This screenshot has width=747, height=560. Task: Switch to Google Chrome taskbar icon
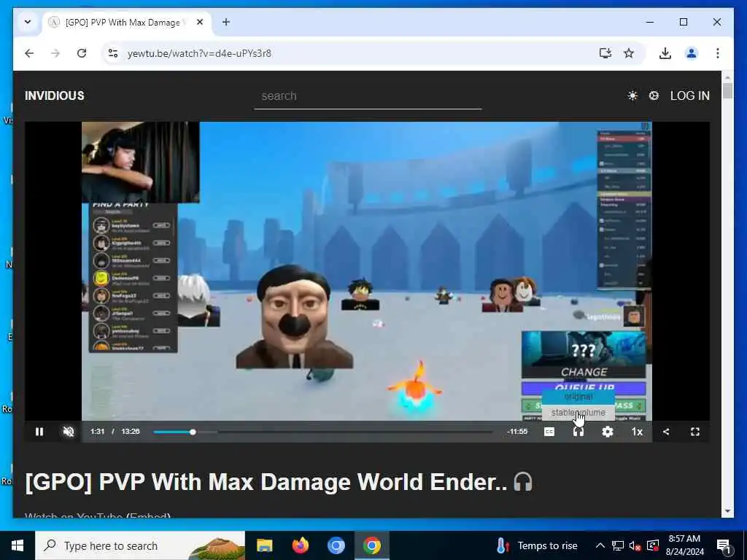pyautogui.click(x=371, y=545)
